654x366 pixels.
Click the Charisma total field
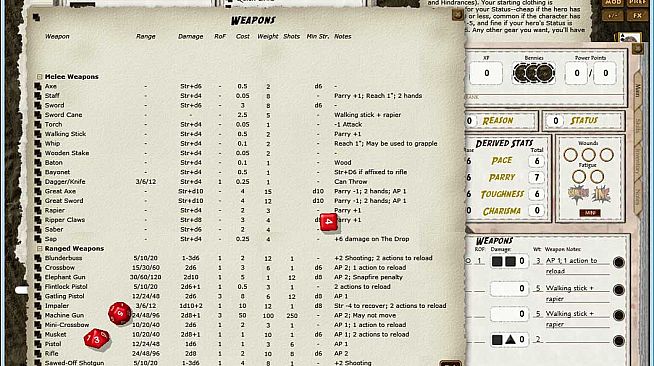(x=537, y=211)
